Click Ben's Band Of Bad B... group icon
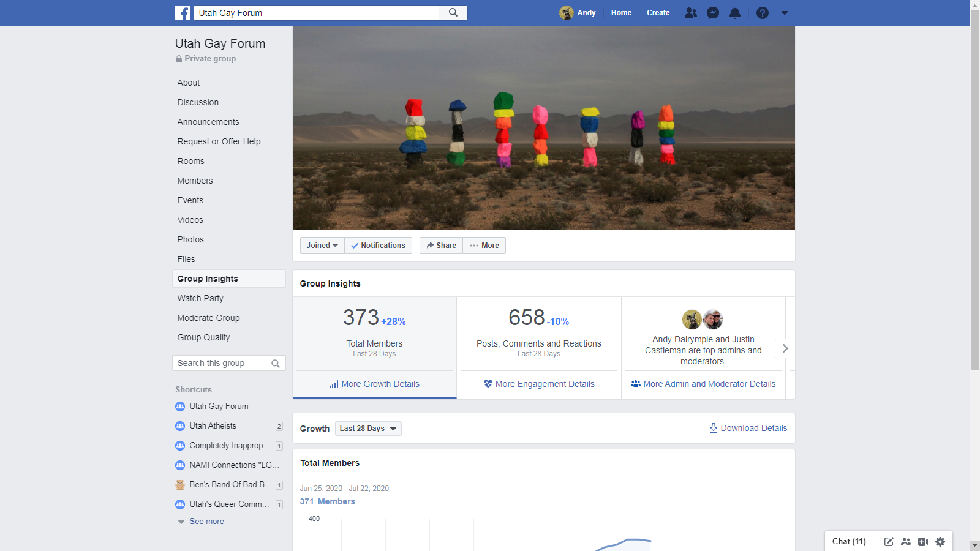Image resolution: width=980 pixels, height=551 pixels. (x=180, y=485)
